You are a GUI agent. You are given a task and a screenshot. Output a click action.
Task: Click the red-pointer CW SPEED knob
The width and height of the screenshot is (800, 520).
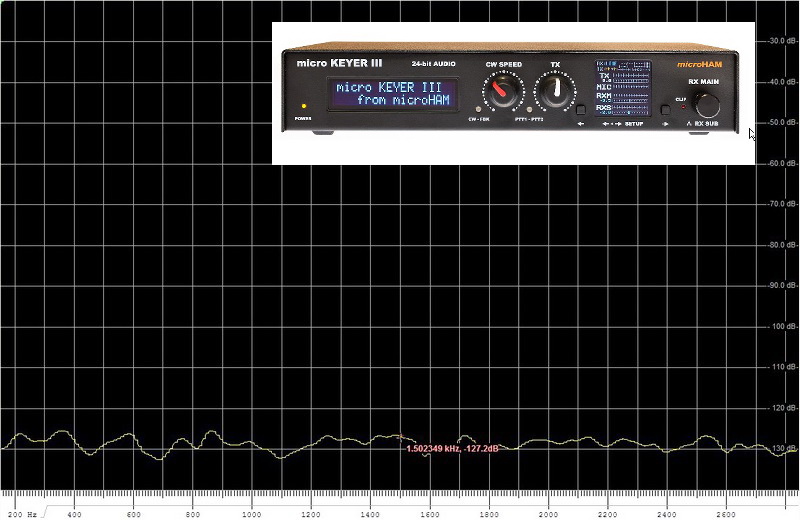[x=503, y=92]
